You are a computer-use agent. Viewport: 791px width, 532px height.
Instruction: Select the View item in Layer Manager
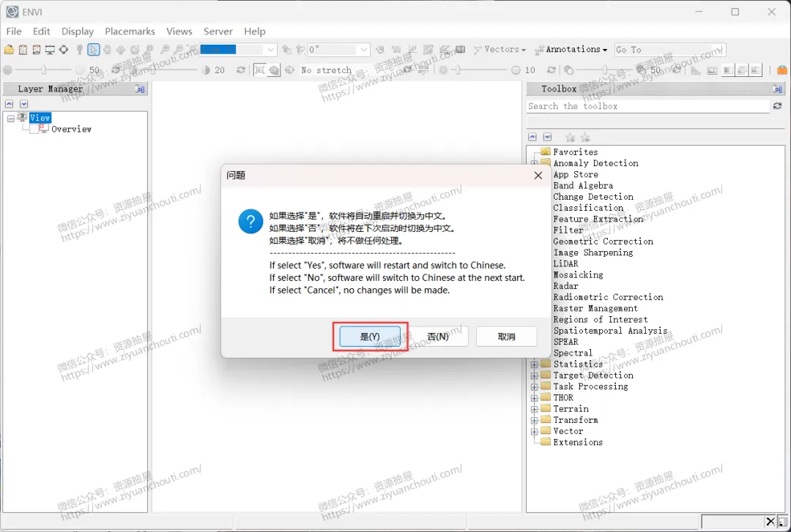pos(40,118)
